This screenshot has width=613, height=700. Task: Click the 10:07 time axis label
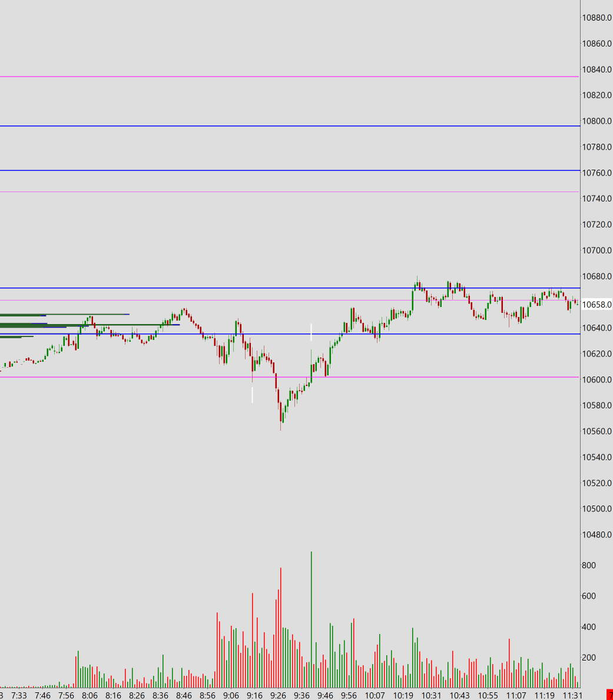(x=375, y=695)
